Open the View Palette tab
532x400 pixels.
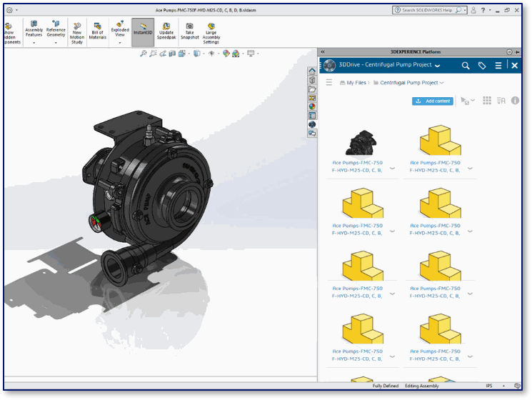coord(312,98)
